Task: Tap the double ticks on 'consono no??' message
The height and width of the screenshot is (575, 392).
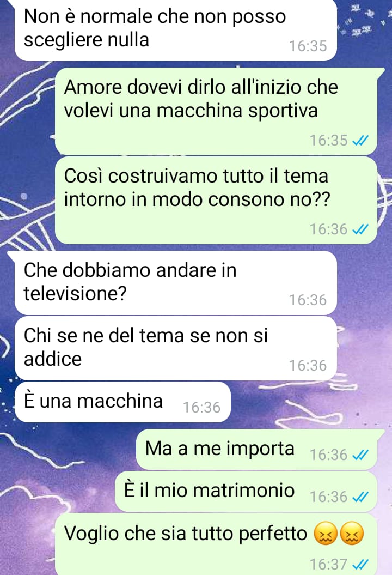Action: point(360,229)
